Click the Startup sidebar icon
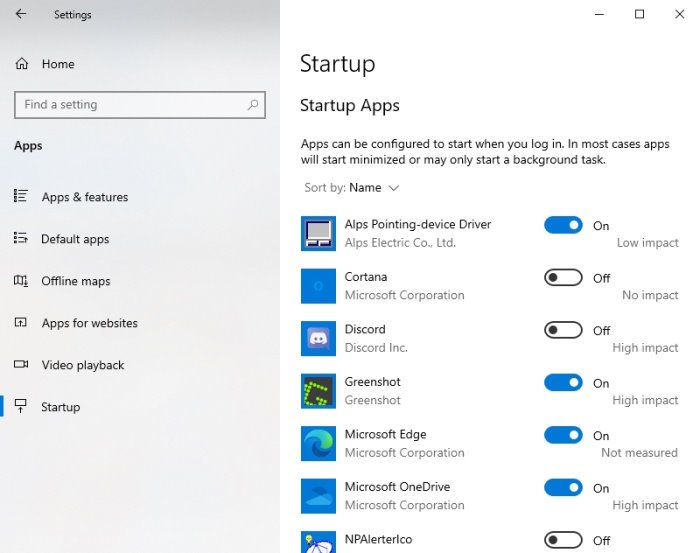This screenshot has width=700, height=553. (21, 406)
